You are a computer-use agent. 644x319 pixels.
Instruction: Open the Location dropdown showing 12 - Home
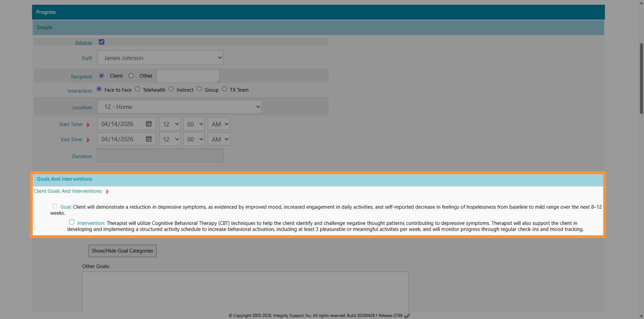click(x=180, y=107)
